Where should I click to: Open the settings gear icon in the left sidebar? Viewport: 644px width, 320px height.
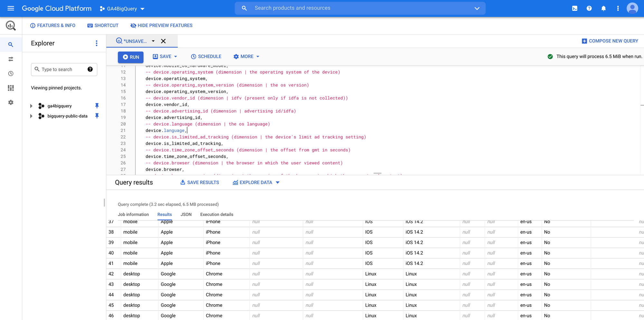(11, 102)
